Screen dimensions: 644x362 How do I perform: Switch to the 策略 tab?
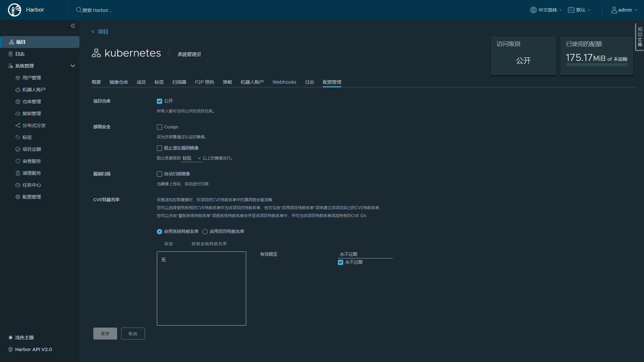tap(227, 82)
